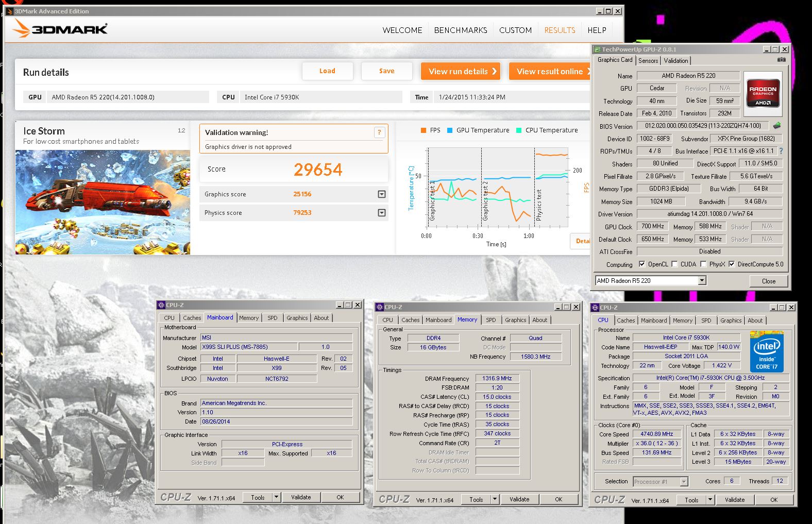Screen dimensions: 812x524
Task: Open Tools dropdown arrow in Memory CPU-Z
Action: 495,499
